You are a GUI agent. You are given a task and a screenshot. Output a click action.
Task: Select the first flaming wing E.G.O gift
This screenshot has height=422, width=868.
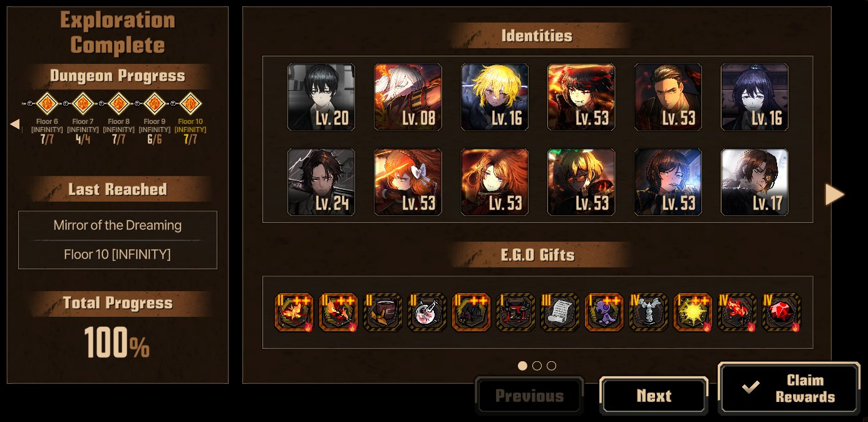[x=294, y=312]
